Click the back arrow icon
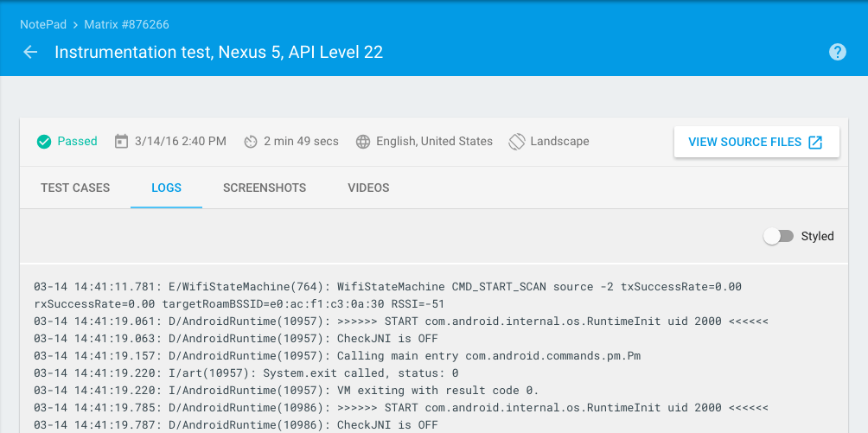The height and width of the screenshot is (433, 868). pos(30,52)
